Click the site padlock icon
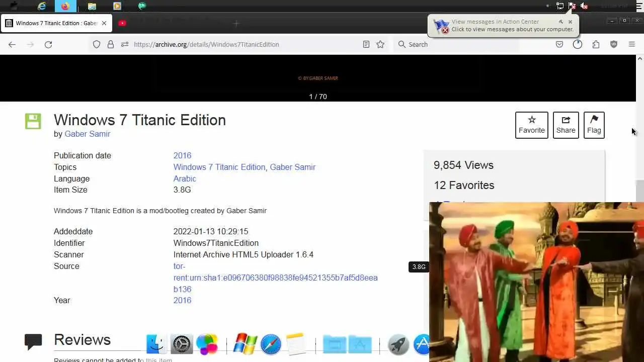This screenshot has height=362, width=644. (x=111, y=44)
